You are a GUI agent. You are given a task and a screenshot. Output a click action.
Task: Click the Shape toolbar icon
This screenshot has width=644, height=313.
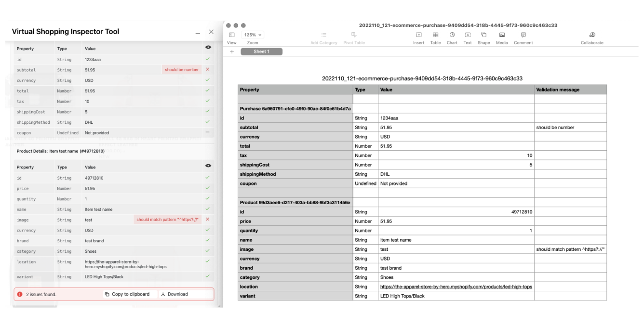point(483,35)
